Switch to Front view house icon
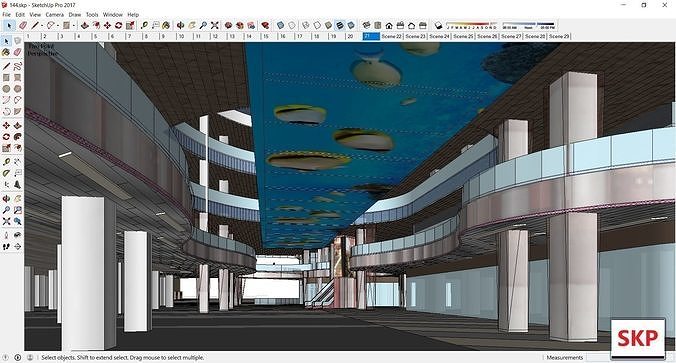 tap(389, 25)
